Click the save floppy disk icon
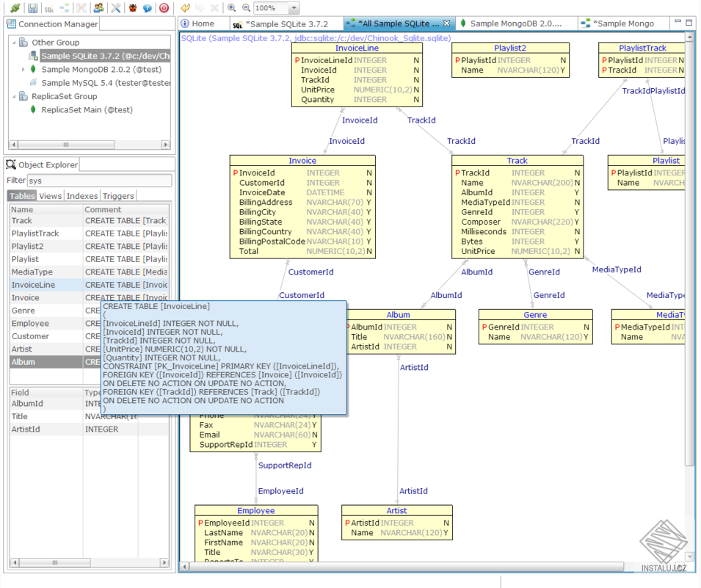This screenshot has height=588, width=701. (x=32, y=7)
